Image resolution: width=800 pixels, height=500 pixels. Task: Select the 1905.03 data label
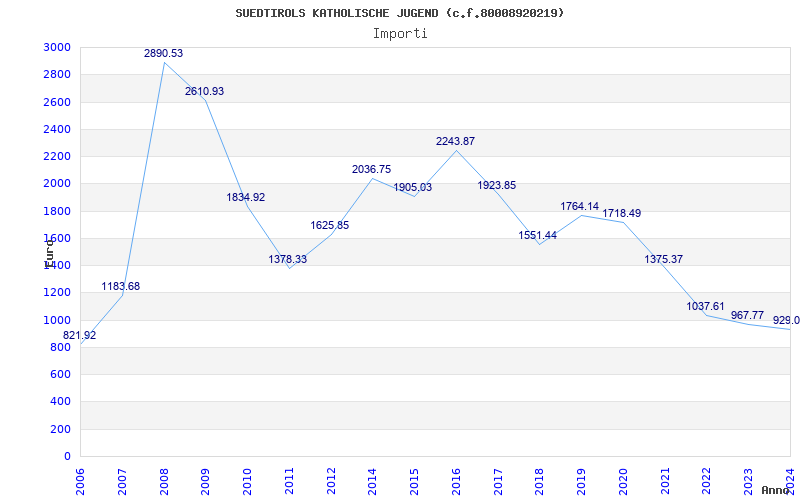coord(413,187)
